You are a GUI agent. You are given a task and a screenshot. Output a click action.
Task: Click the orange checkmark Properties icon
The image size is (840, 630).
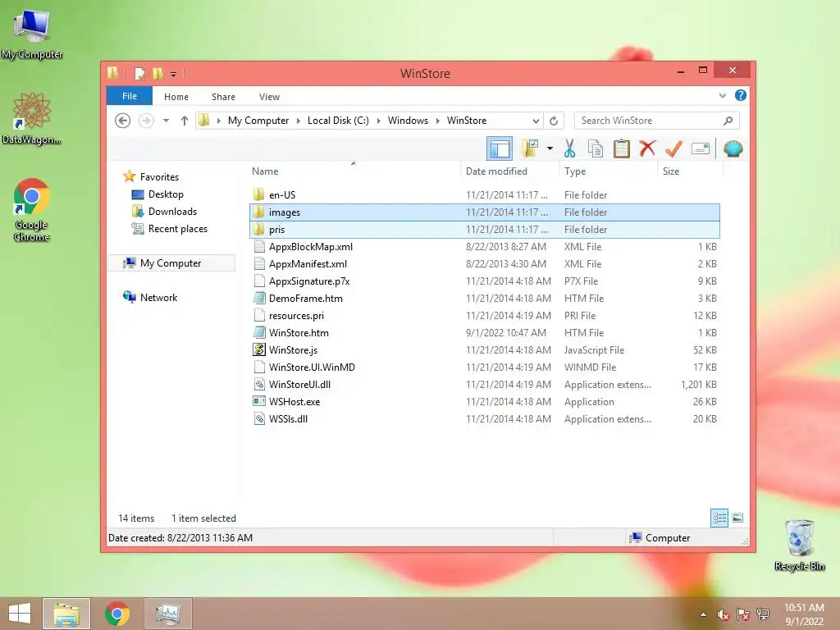pos(674,149)
